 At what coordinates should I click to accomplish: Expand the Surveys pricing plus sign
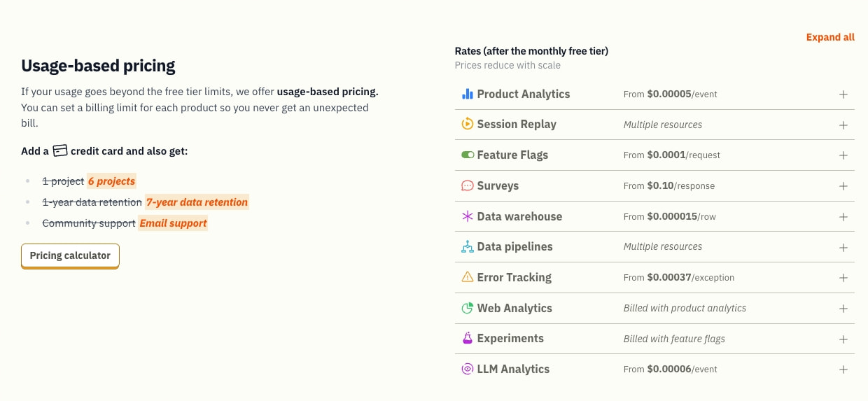click(843, 186)
